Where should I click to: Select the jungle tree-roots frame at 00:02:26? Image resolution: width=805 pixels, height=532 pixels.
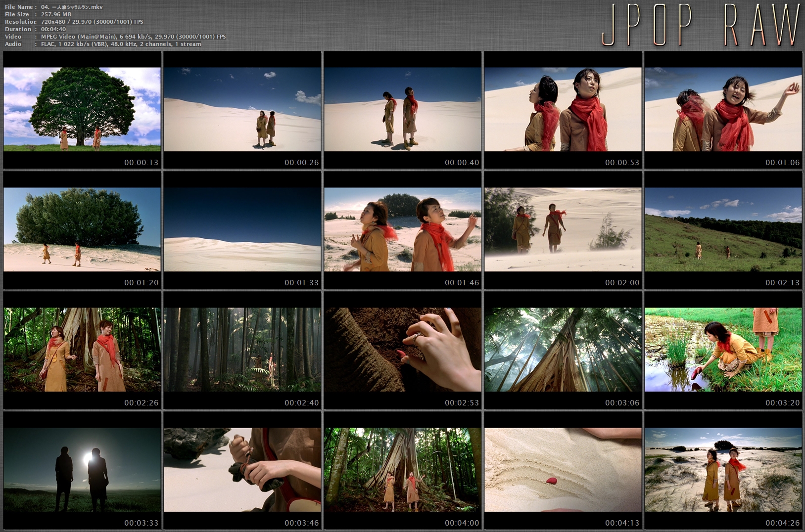pyautogui.click(x=82, y=350)
